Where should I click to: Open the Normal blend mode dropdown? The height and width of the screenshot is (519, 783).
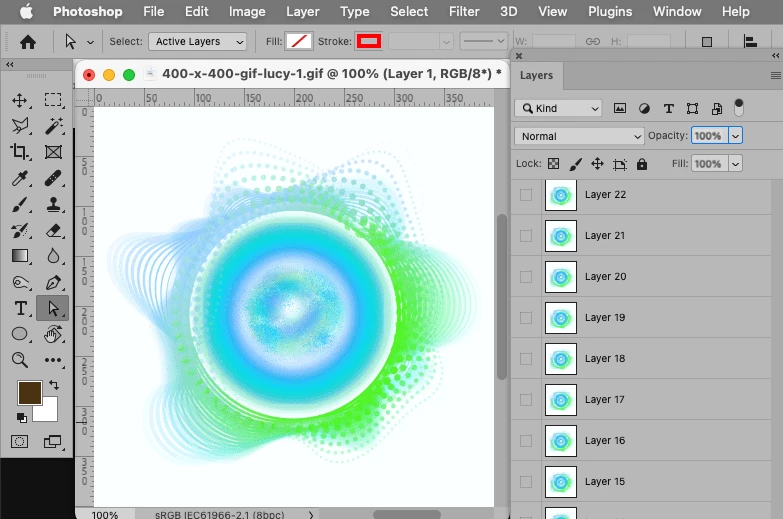click(x=579, y=136)
